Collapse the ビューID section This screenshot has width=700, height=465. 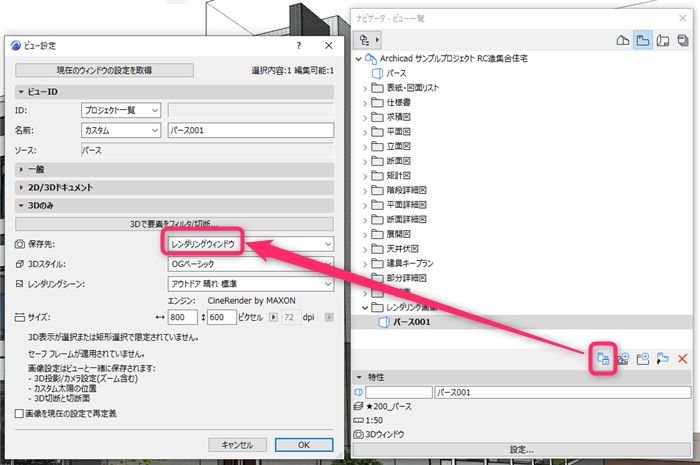point(21,92)
